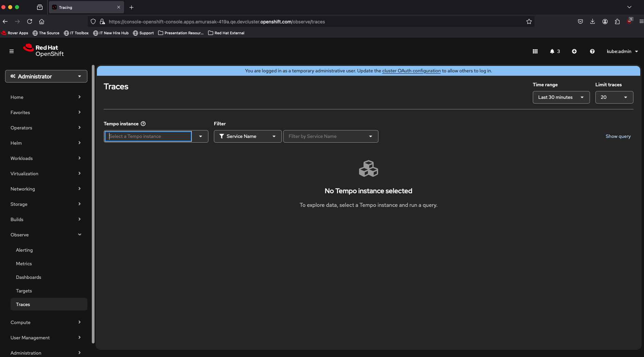Open The Source bookmark

(46, 33)
